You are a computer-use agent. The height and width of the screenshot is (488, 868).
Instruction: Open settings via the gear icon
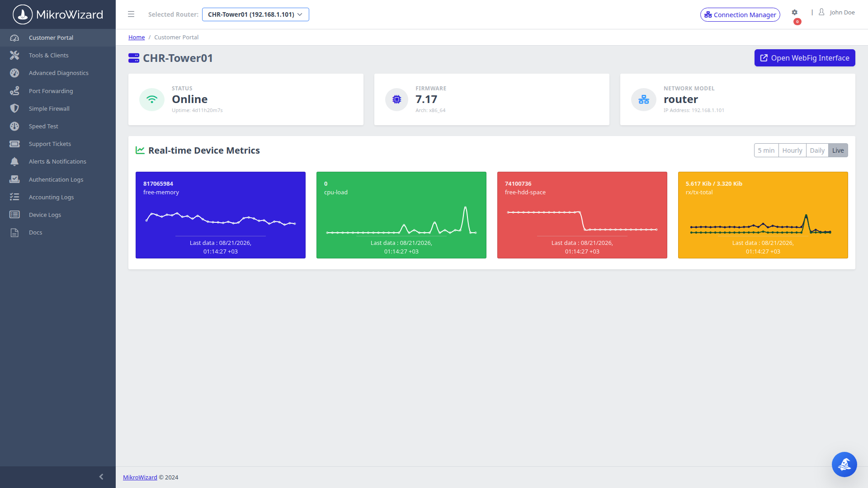[x=794, y=13]
